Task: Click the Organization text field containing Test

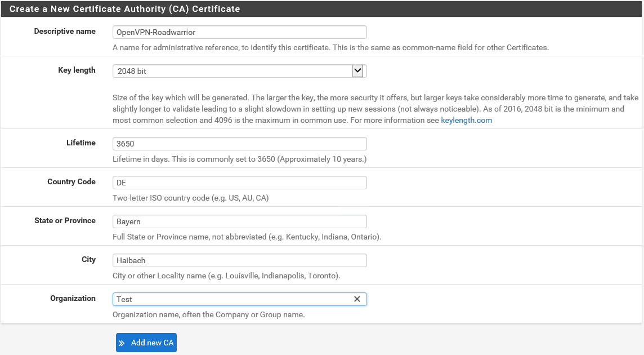Action: pos(232,299)
